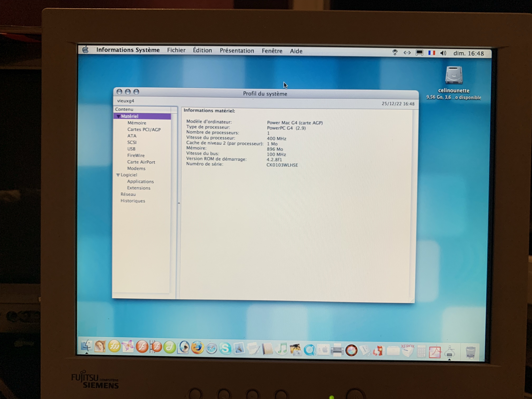Image resolution: width=532 pixels, height=399 pixels.
Task: Open the Adobe Acrobat Dock icon
Action: (x=435, y=352)
